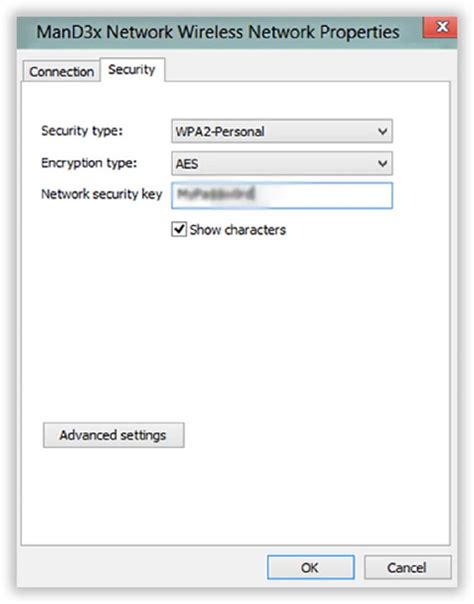
Task: Click the ManD3x Network dialog title bar
Action: pos(218,32)
